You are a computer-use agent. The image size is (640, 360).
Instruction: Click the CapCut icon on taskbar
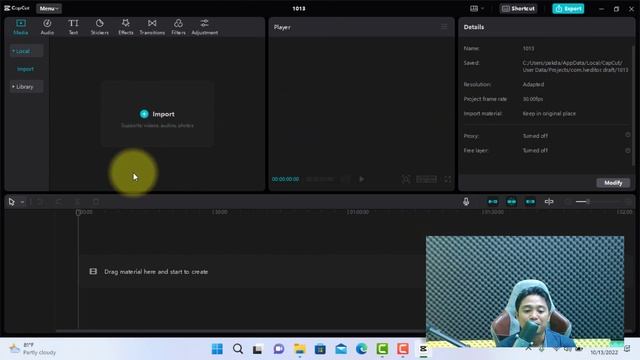[x=423, y=349]
